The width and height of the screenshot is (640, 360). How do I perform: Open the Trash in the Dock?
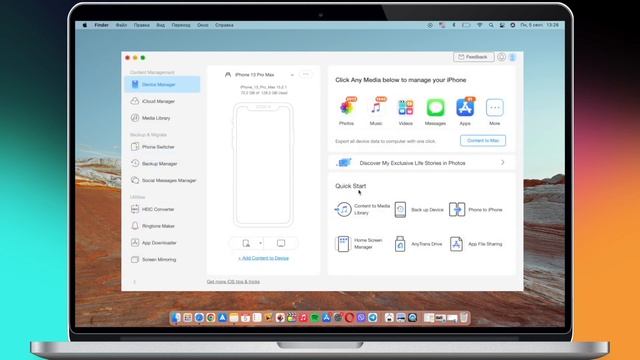point(464,318)
